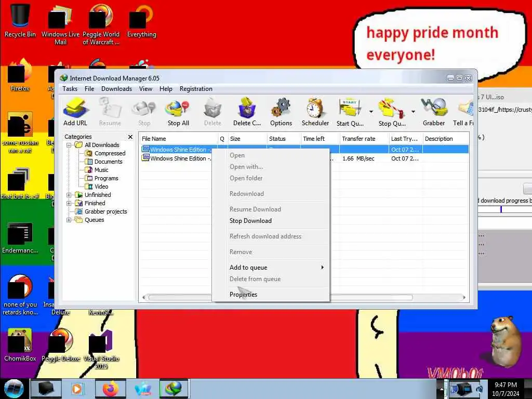
Task: Close the Categories panel
Action: pos(130,137)
